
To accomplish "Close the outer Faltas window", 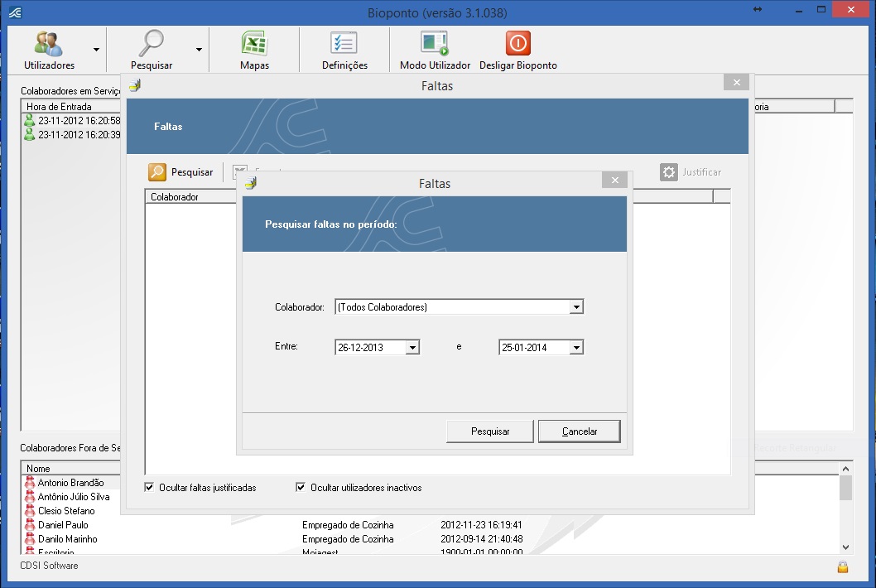I will coord(736,82).
